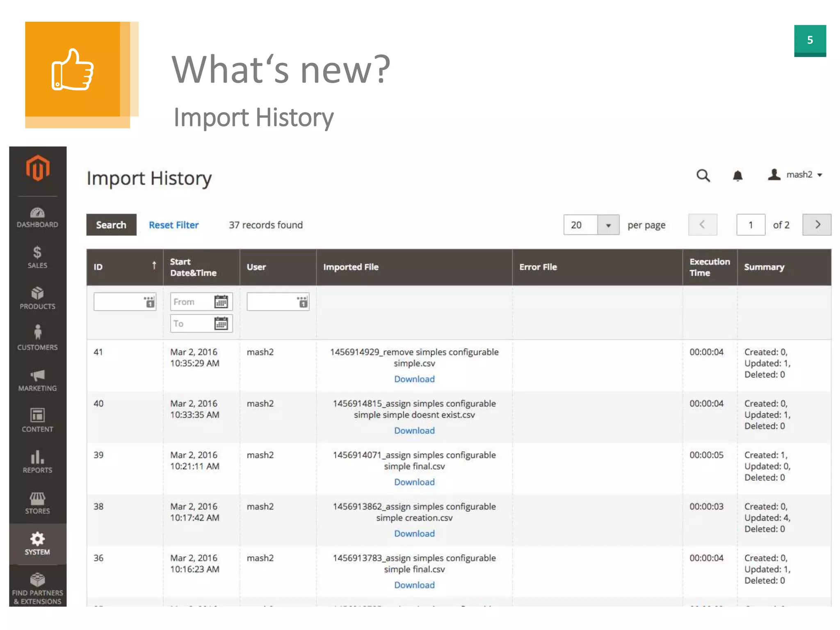Download file for import ID 36
Screen dimensions: 840x630
(x=414, y=585)
